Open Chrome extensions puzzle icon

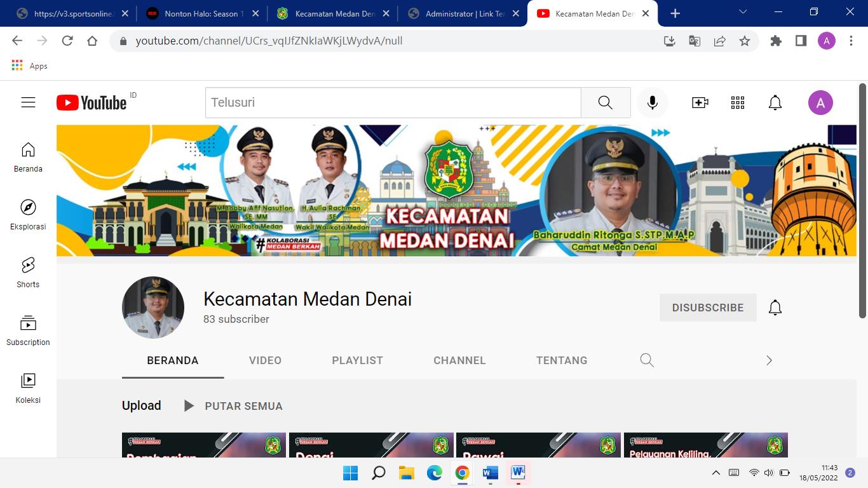pyautogui.click(x=776, y=41)
